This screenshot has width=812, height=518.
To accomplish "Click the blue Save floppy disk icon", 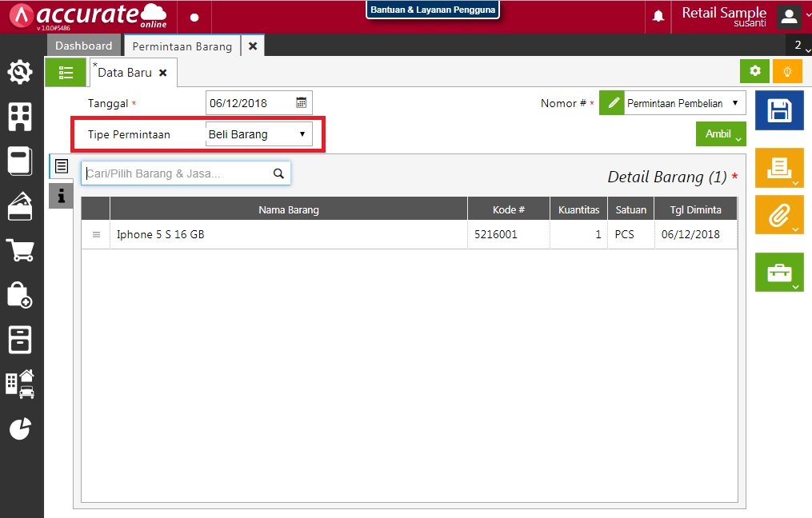I will pyautogui.click(x=778, y=110).
